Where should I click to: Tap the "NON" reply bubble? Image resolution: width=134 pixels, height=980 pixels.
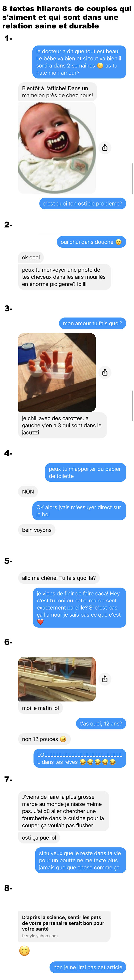28,492
